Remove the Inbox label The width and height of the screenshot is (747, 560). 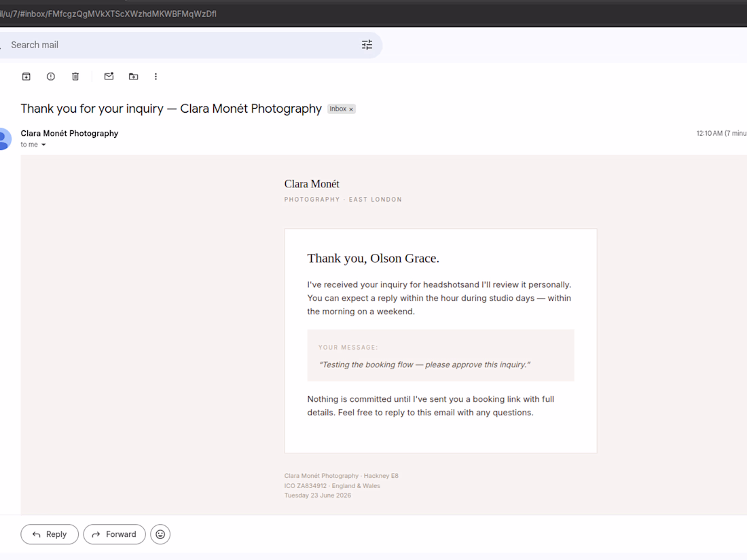(351, 109)
